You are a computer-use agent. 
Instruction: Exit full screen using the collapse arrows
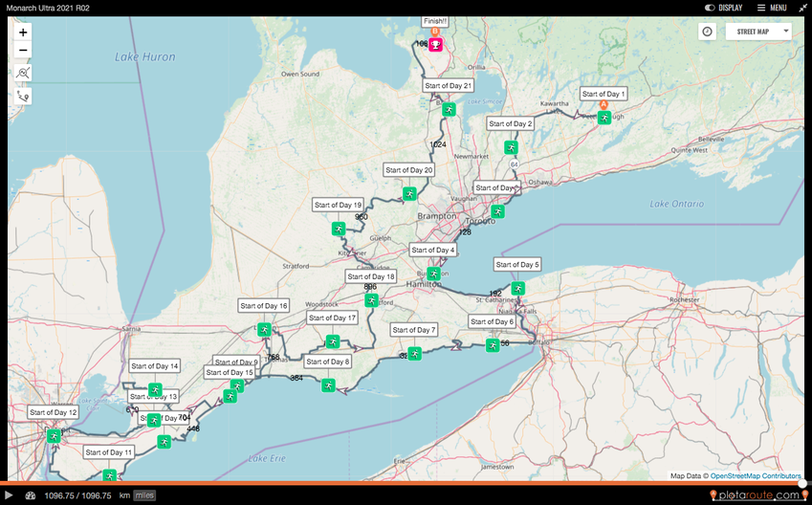click(802, 8)
